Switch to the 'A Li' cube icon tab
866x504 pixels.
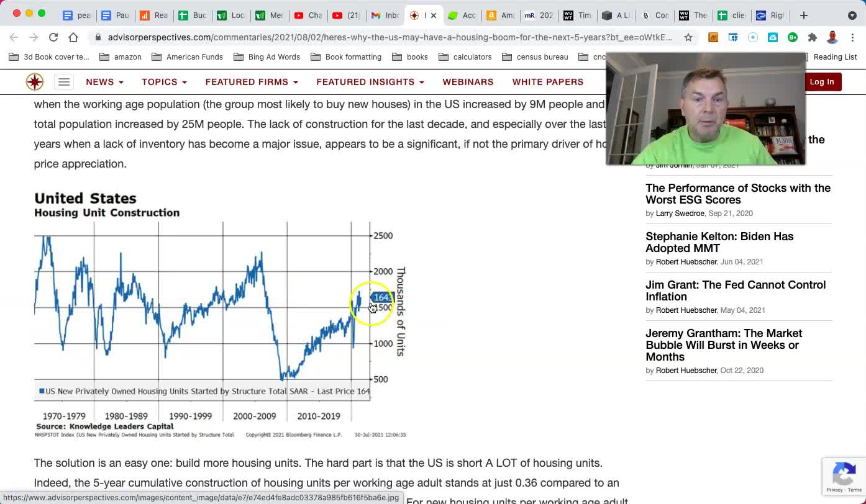coord(616,15)
